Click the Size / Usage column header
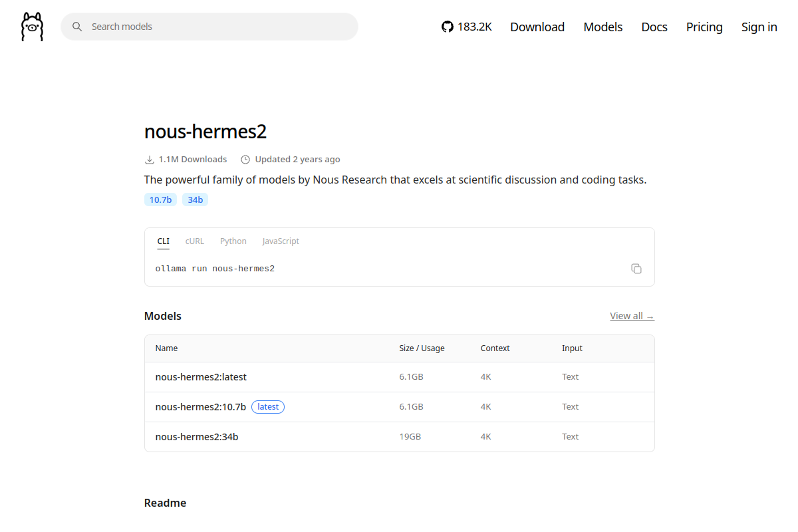This screenshot has height=532, width=798. [x=422, y=348]
